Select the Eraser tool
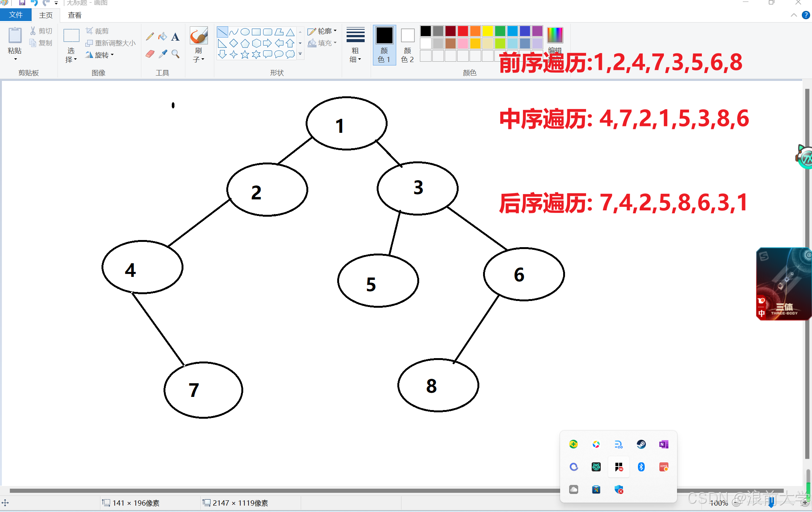 click(150, 54)
